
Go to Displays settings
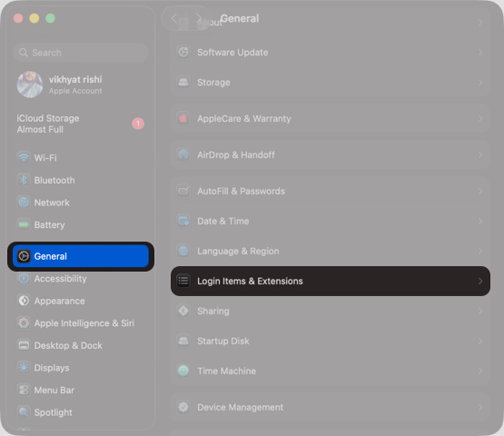click(x=81, y=368)
